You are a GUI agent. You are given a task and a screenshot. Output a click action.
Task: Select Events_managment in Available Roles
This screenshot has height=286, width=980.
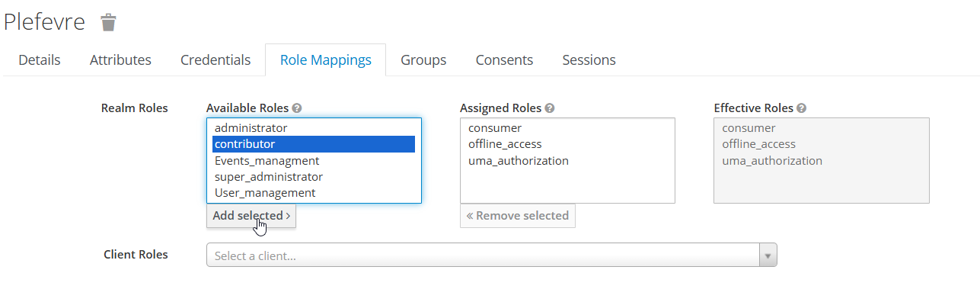pyautogui.click(x=314, y=161)
